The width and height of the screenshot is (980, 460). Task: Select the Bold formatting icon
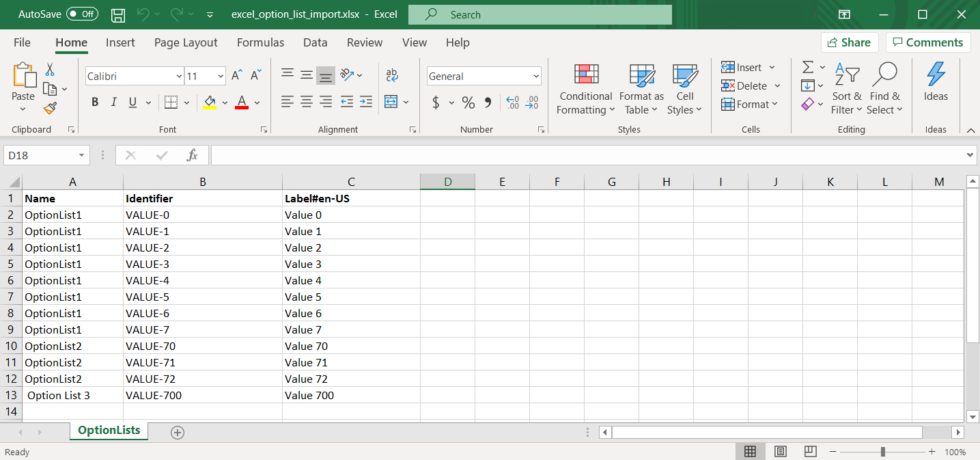pos(94,101)
